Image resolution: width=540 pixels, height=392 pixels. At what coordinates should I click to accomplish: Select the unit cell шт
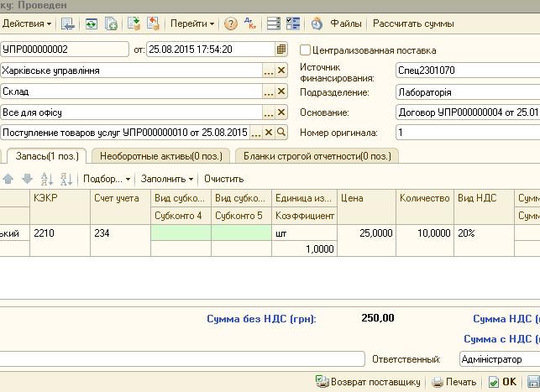(305, 233)
